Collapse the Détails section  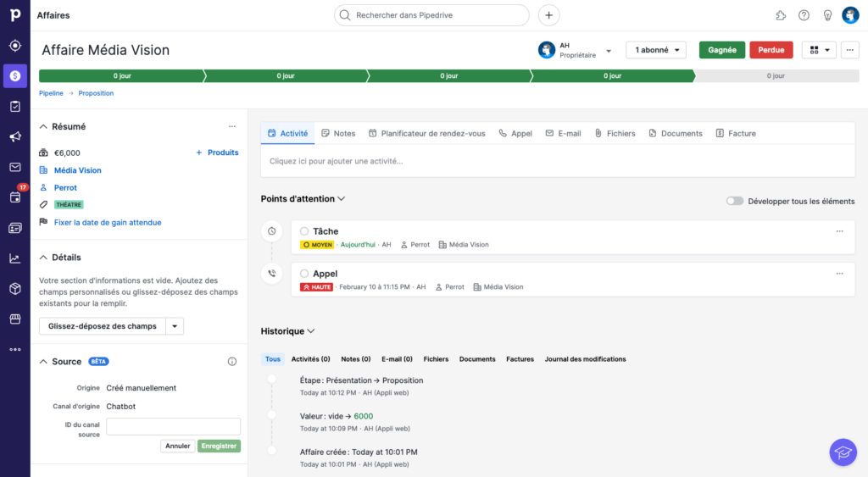[x=43, y=258]
